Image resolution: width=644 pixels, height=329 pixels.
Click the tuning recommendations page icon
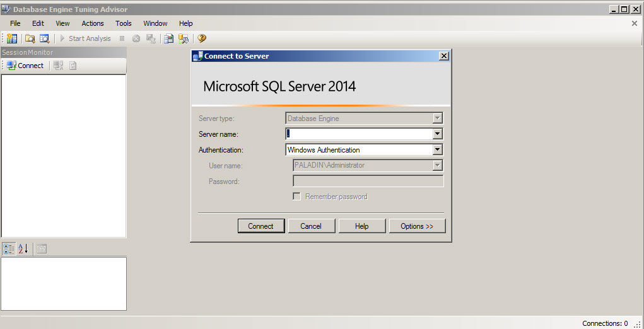tap(168, 38)
